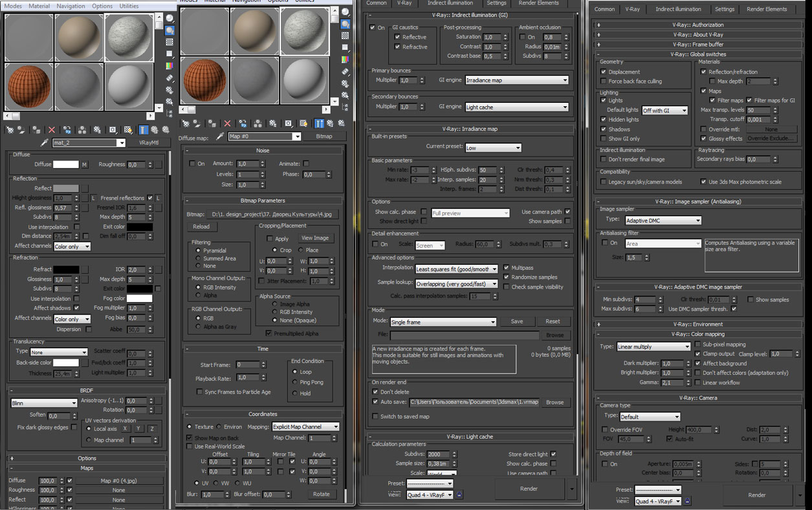Image resolution: width=812 pixels, height=510 pixels.
Task: Click Go to Parent icon in Bitmap map editor
Action: click(x=330, y=123)
